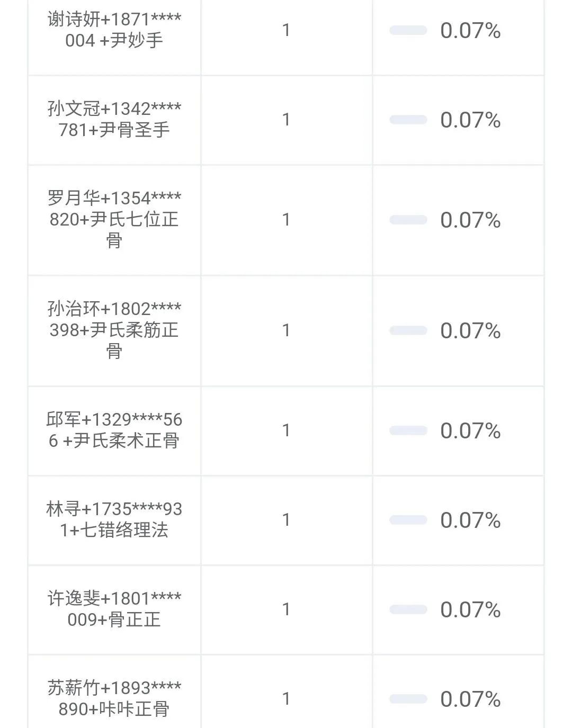Click the 许逸斐 骨正正 entry
Viewport: 572px width, 728px height.
pyautogui.click(x=114, y=609)
